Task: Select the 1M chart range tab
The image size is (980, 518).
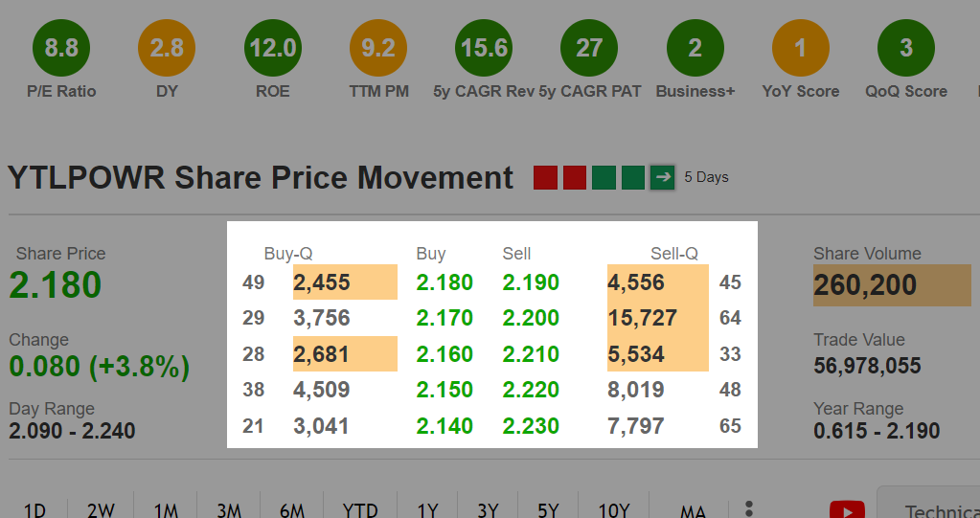Action: tap(167, 510)
